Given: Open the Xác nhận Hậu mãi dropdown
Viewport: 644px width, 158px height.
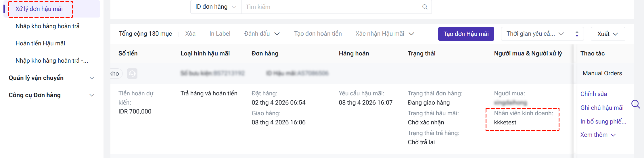Looking at the screenshot, I should click(384, 34).
